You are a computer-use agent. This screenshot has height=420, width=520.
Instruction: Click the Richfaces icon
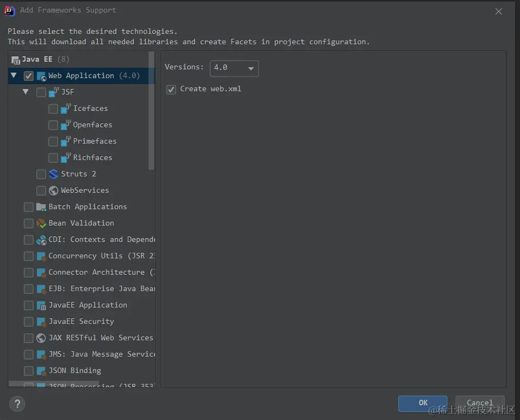[x=66, y=158]
